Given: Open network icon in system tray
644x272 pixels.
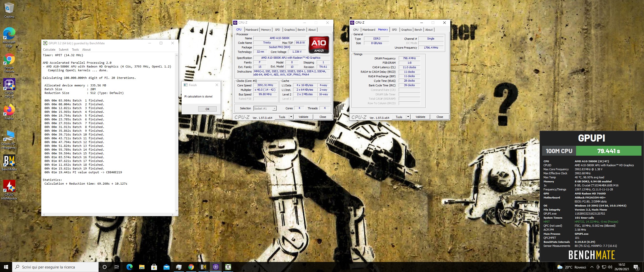Looking at the screenshot, I should [604, 267].
